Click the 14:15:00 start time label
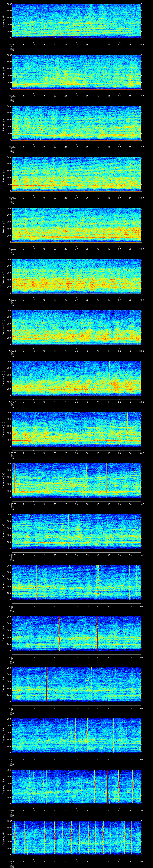The width and height of the screenshot is (153, 868). pos(12,759)
